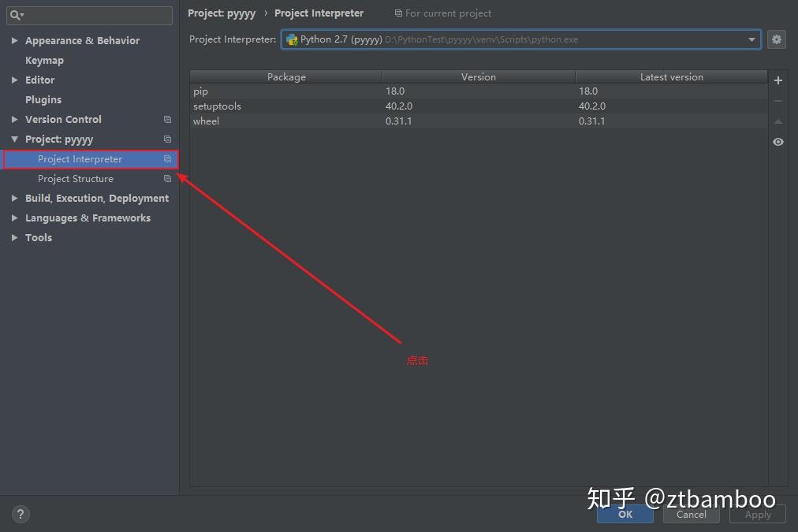
Task: Click the 'Project: pyyyy' breadcrumb
Action: (222, 13)
